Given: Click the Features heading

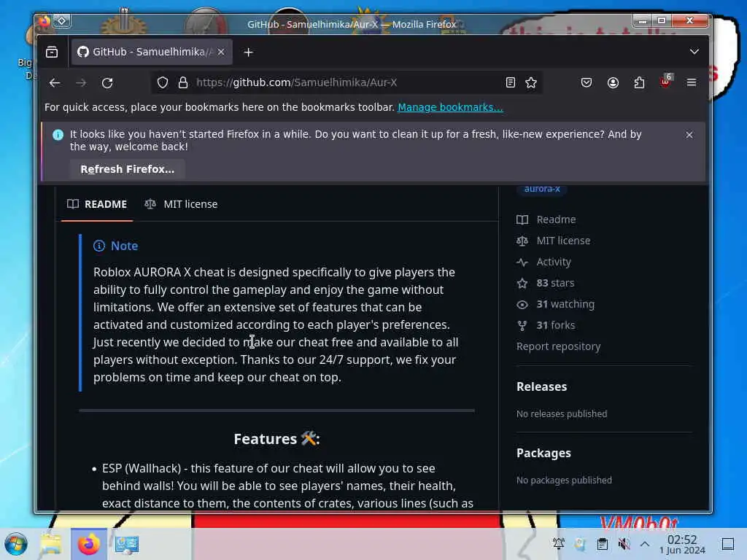Looking at the screenshot, I should pyautogui.click(x=276, y=438).
